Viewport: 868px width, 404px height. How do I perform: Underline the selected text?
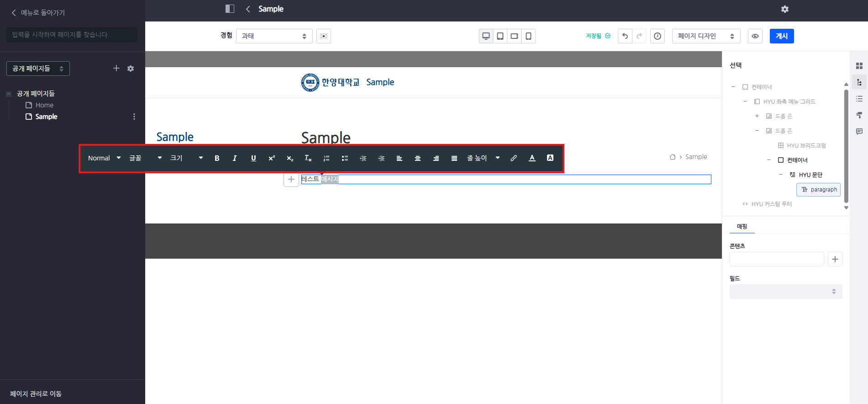253,158
